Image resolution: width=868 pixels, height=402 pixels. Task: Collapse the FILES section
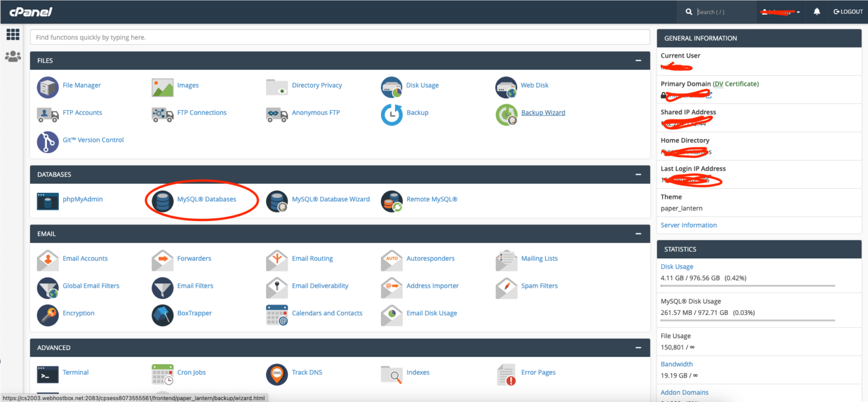point(638,60)
